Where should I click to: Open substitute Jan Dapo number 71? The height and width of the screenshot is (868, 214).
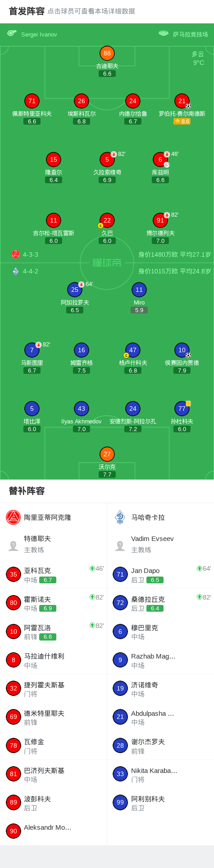pyautogui.click(x=160, y=574)
